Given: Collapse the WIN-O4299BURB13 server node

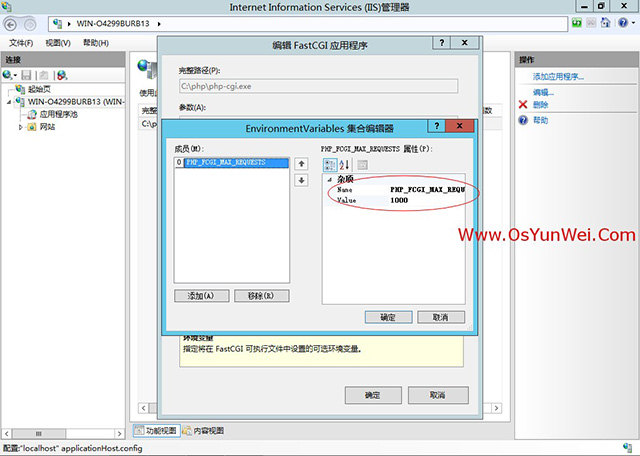Looking at the screenshot, I should [x=9, y=101].
